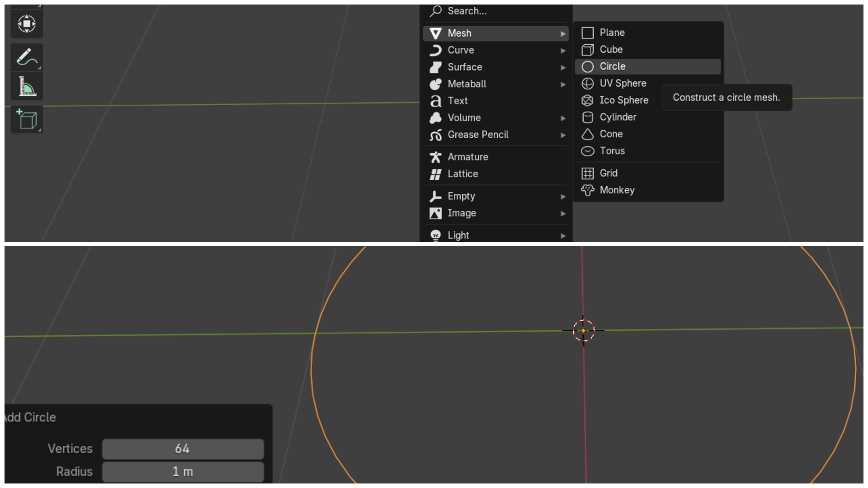This screenshot has height=488, width=868.
Task: Click the Torus mesh icon
Action: (x=587, y=151)
